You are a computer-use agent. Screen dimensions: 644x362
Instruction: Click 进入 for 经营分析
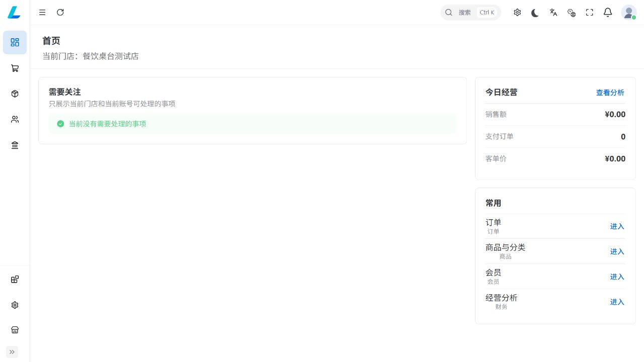[617, 302]
